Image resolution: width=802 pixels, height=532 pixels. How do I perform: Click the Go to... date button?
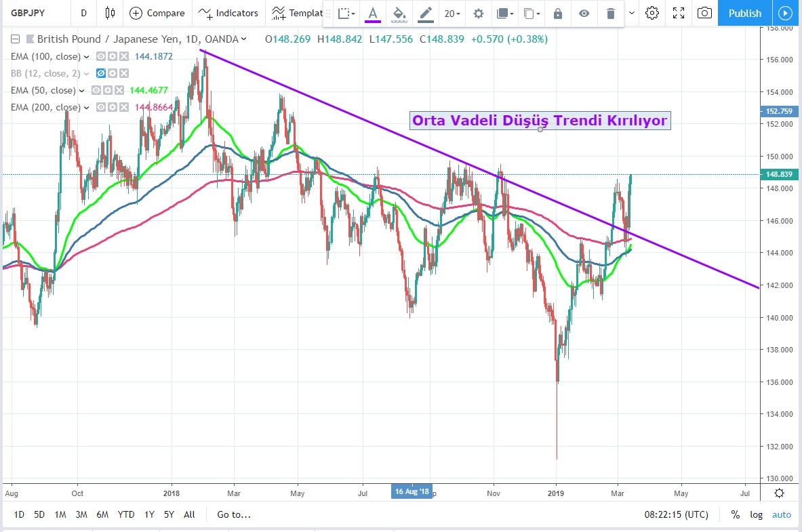(x=234, y=514)
